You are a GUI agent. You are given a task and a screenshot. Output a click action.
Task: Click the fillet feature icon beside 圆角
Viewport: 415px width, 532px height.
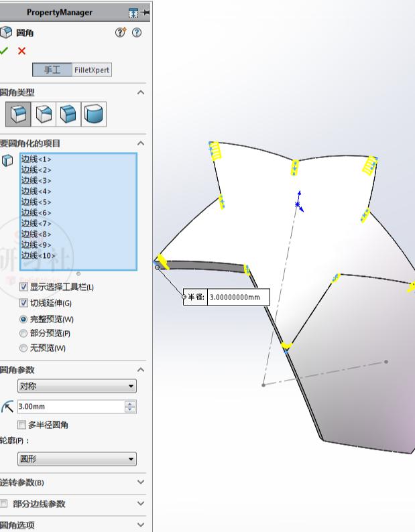point(6,33)
